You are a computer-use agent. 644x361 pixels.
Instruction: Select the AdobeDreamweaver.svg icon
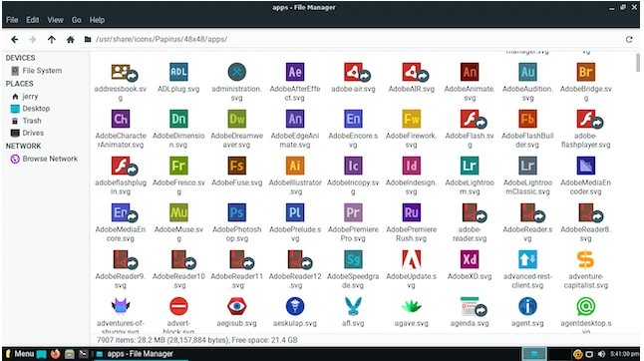pos(237,119)
